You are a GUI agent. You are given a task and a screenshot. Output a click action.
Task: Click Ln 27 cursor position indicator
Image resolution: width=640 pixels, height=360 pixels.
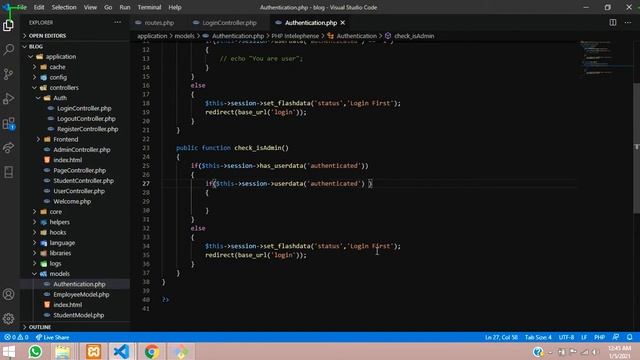pyautogui.click(x=501, y=338)
